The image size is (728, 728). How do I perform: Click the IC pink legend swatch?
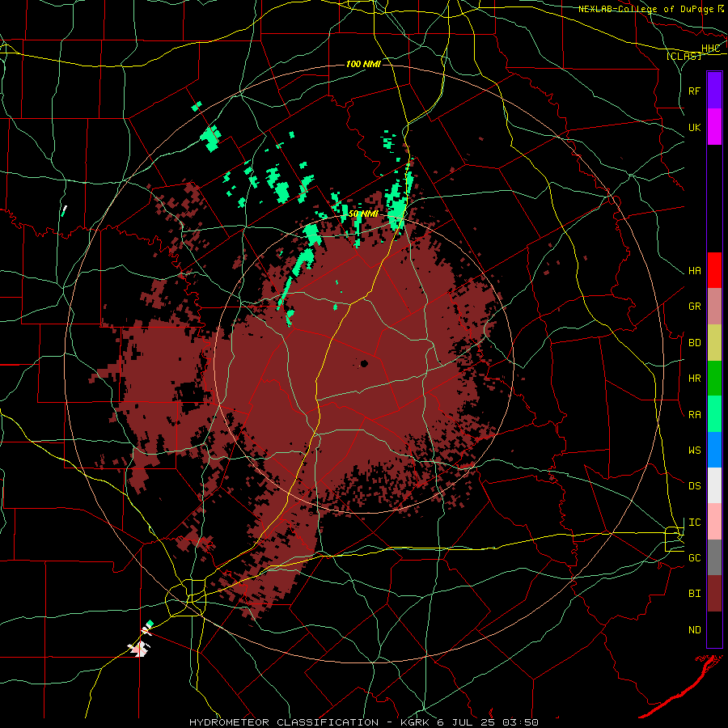click(x=714, y=522)
